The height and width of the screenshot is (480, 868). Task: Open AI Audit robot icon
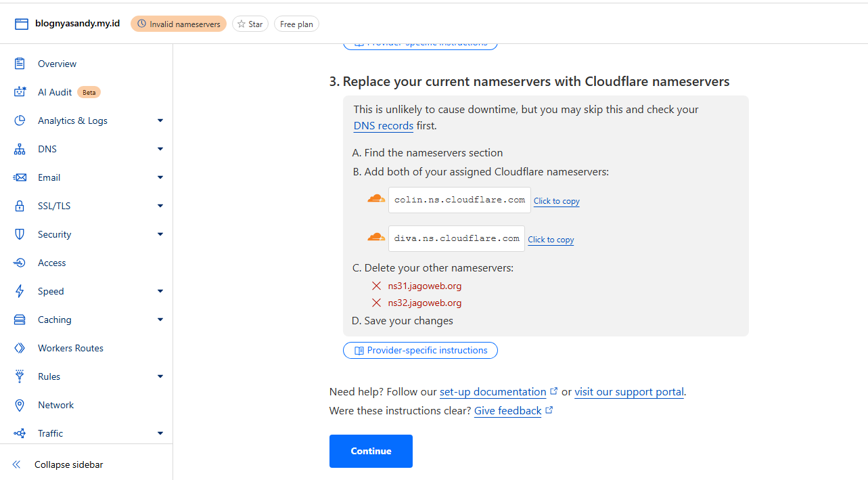tap(20, 92)
